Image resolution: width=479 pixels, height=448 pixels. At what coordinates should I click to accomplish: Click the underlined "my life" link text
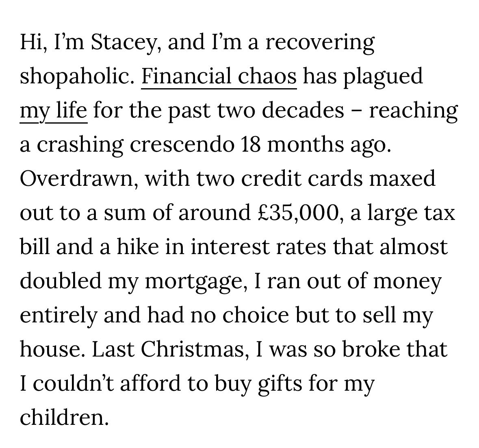pyautogui.click(x=54, y=112)
